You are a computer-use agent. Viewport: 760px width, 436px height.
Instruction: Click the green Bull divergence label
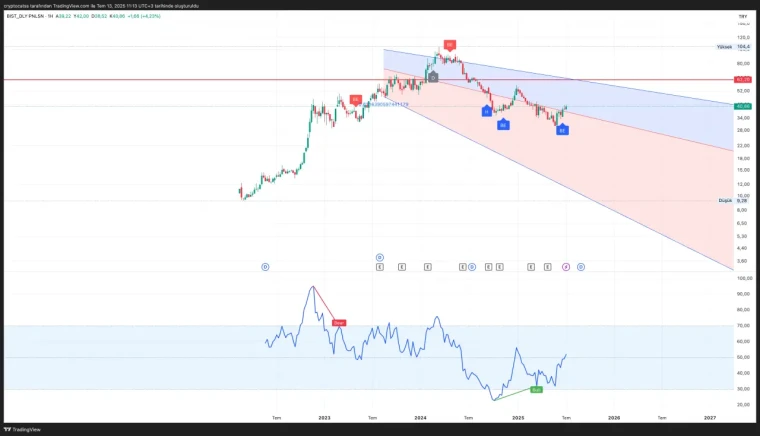(x=536, y=388)
